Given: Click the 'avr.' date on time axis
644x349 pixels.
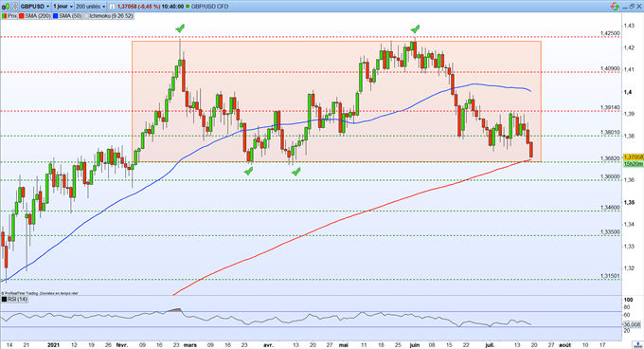Looking at the screenshot, I should tap(268, 345).
